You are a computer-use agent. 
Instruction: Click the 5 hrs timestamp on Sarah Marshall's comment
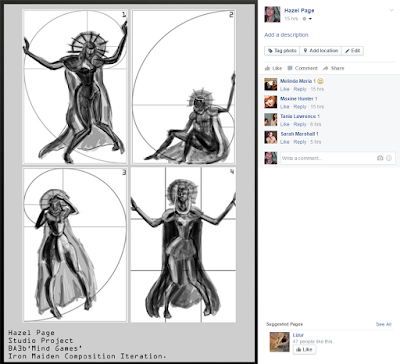click(x=316, y=142)
